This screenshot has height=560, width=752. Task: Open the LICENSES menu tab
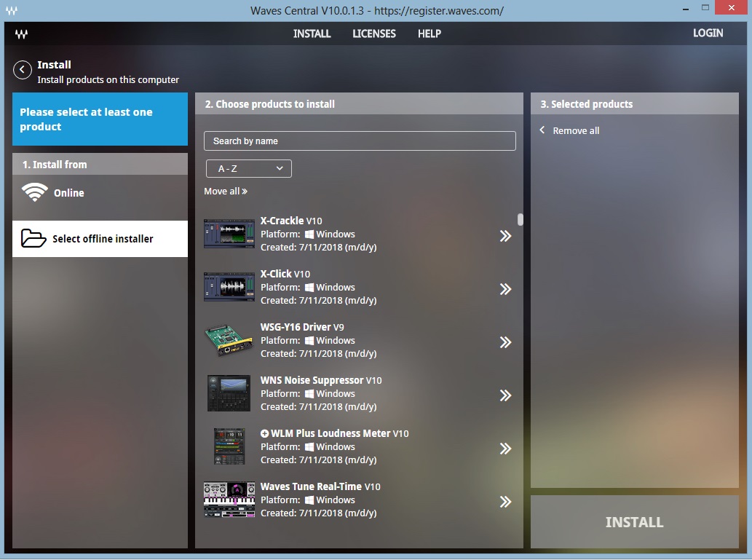pos(374,33)
